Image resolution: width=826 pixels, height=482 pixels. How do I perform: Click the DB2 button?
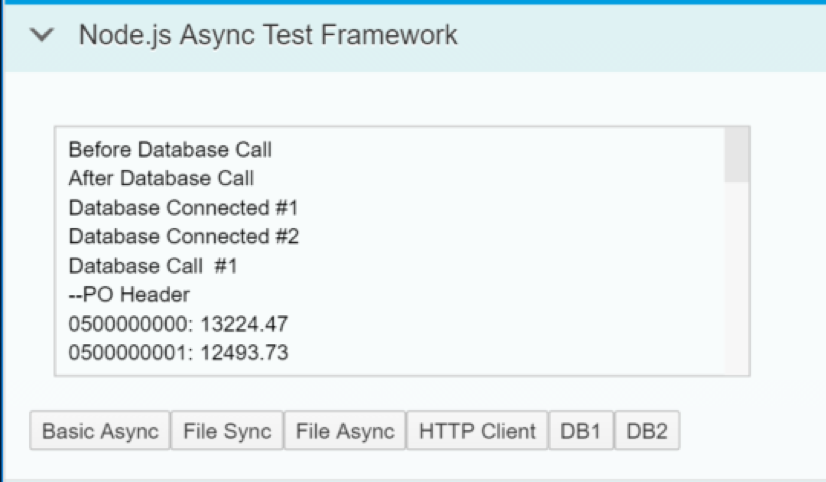[x=647, y=431]
